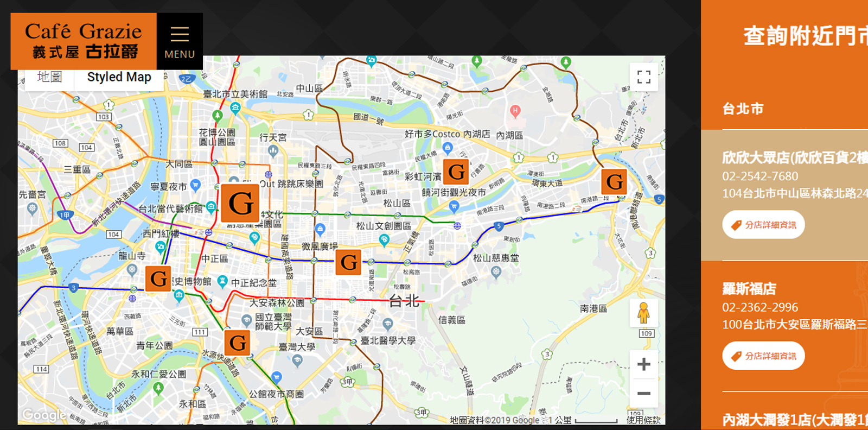Select the G marker near 臺灣大學

(237, 343)
